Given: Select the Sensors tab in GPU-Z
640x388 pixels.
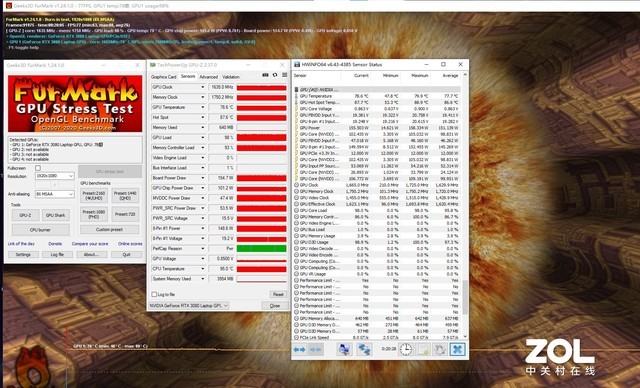Looking at the screenshot, I should 188,76.
